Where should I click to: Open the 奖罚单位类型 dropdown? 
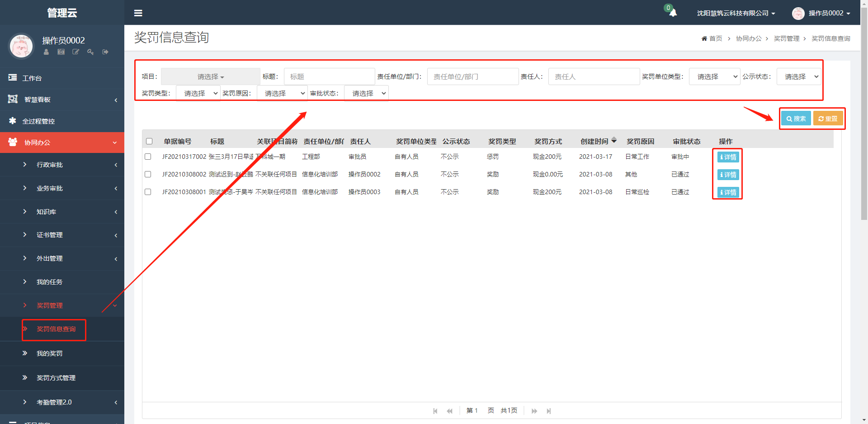(715, 76)
